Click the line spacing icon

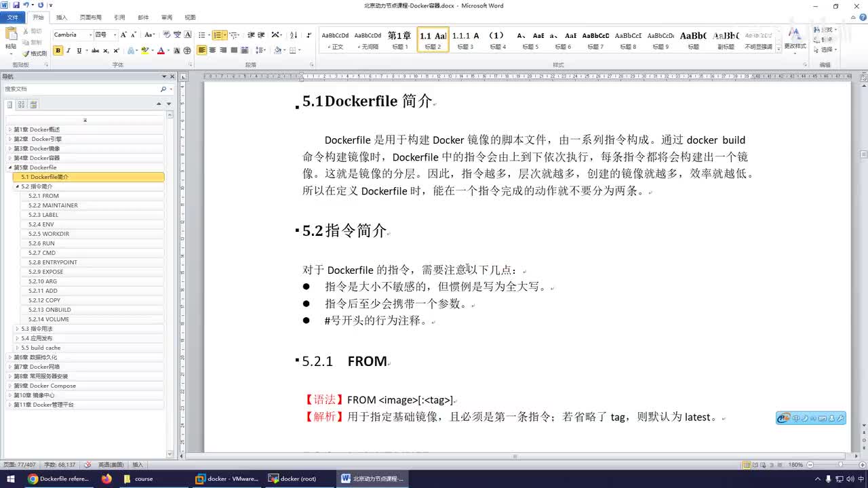(260, 50)
